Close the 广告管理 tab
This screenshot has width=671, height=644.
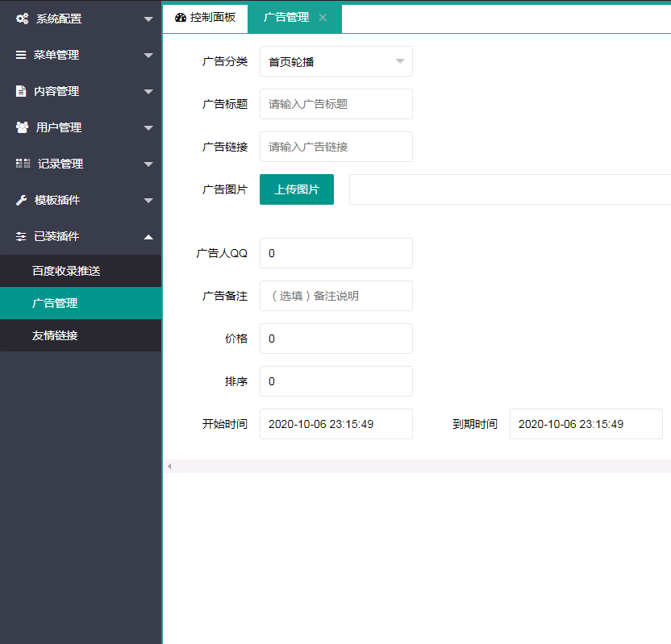point(323,18)
